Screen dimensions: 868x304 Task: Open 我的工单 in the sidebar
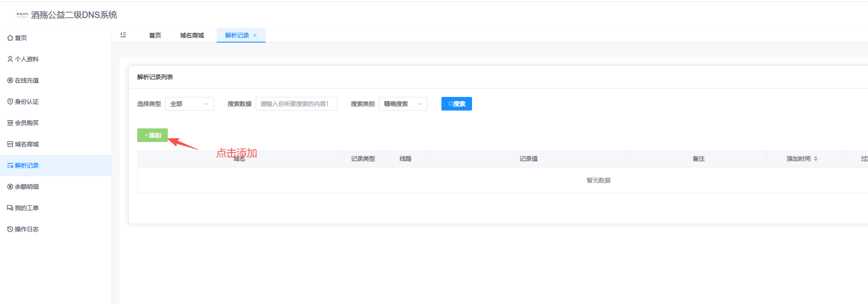coord(56,208)
